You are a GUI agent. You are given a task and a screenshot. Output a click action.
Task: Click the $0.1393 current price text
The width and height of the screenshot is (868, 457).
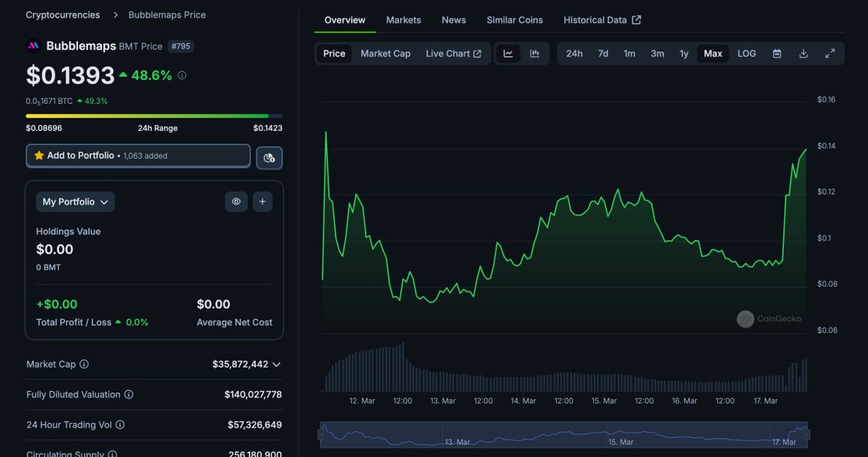[70, 75]
